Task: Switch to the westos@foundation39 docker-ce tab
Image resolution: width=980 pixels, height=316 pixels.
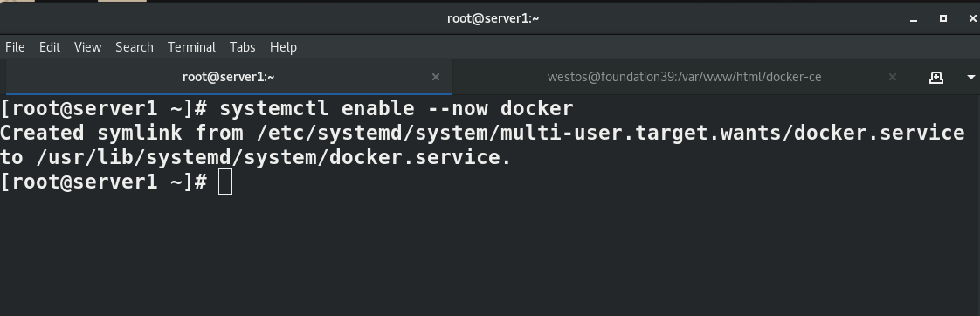Action: [685, 77]
